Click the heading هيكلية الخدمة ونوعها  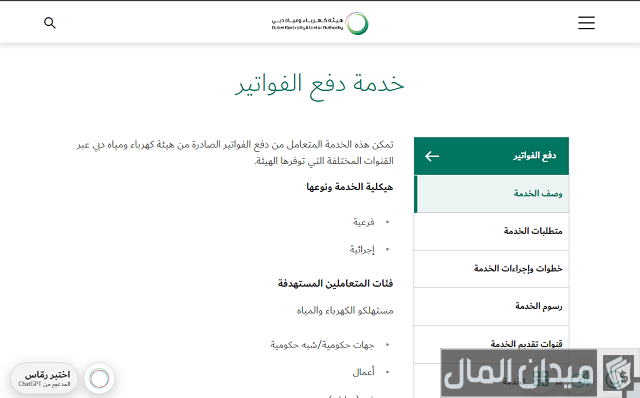349,187
